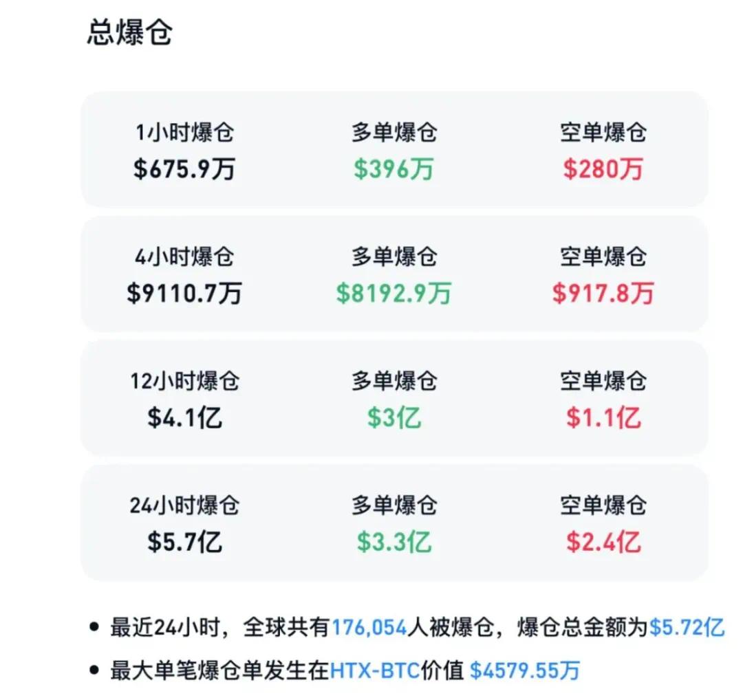Image resolution: width=743 pixels, height=700 pixels.
Task: Click the $9110.7万 4-hour liquidation total
Action: pos(184,293)
